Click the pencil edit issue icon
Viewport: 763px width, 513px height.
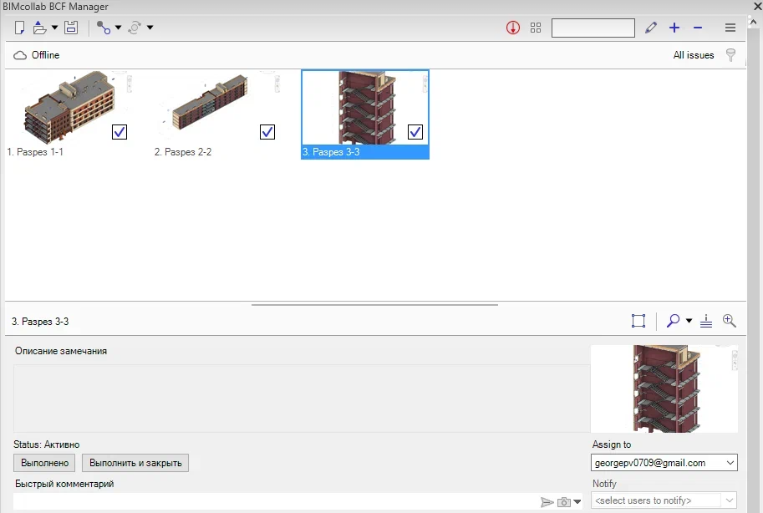[x=651, y=28]
